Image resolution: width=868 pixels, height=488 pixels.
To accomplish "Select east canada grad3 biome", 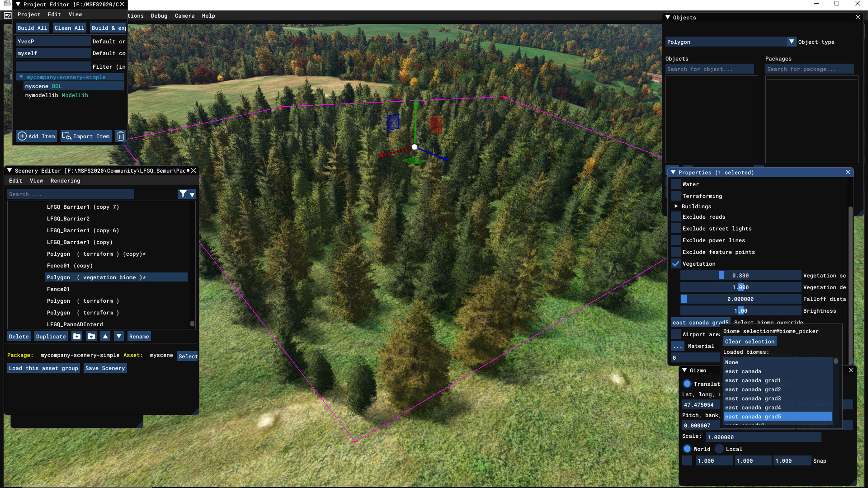I will (x=753, y=399).
